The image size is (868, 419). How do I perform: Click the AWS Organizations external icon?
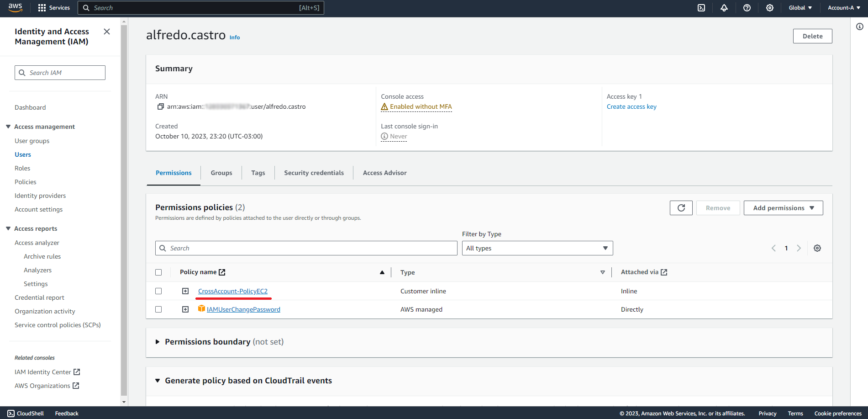(76, 386)
